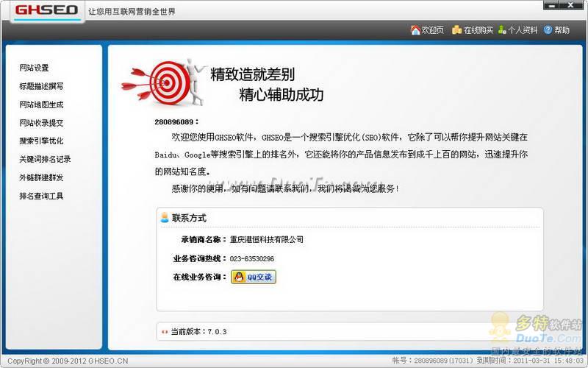Click the 帐号 status bar entry
Screen dimensions: 588x368
(x=433, y=361)
